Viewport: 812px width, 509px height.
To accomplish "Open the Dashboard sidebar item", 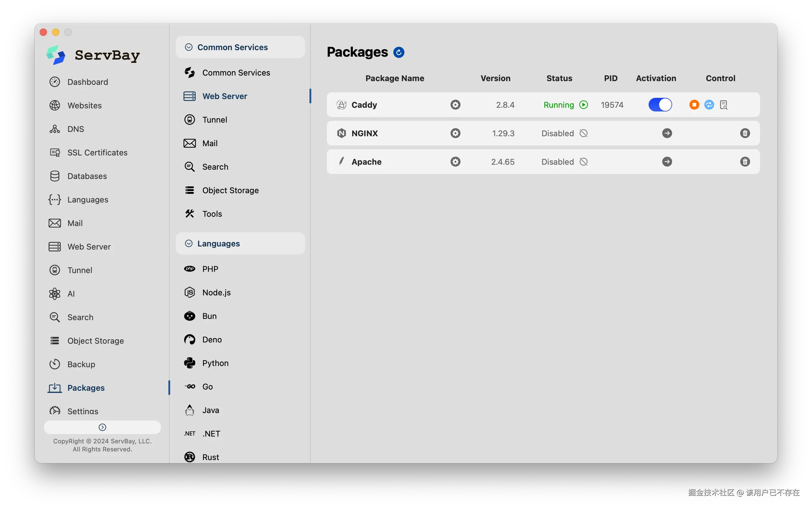I will coord(88,82).
